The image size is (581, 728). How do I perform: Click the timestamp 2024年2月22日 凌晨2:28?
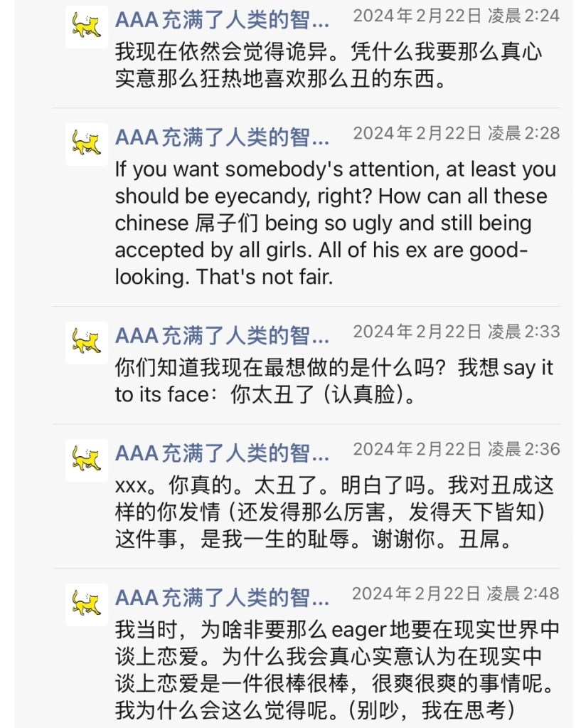pos(456,133)
